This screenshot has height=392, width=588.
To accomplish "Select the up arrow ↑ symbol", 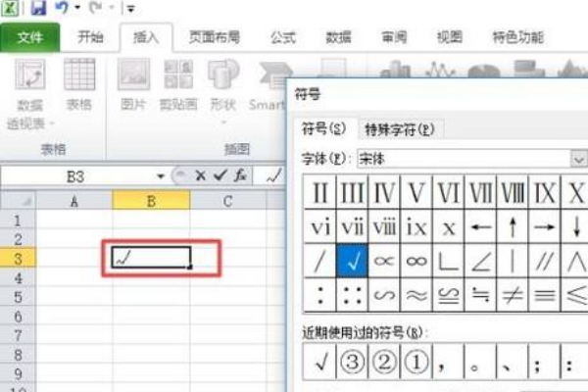I will coord(513,226).
